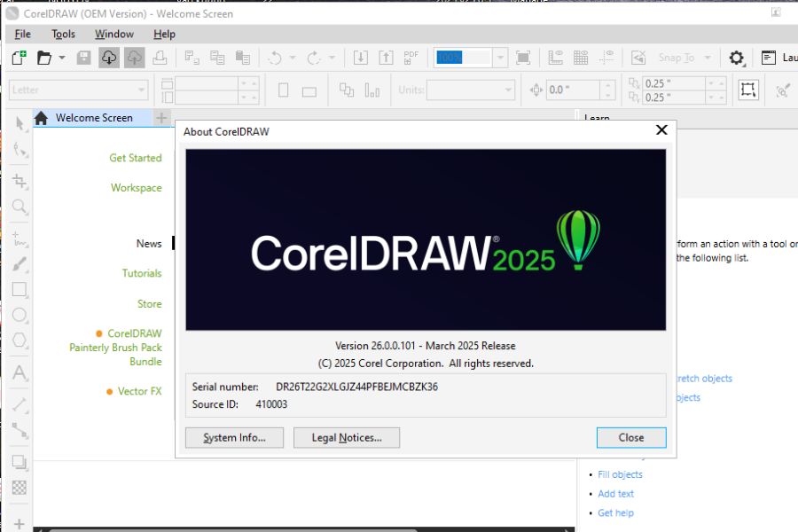
Task: Click the Import icon in the toolbar
Action: [x=360, y=58]
